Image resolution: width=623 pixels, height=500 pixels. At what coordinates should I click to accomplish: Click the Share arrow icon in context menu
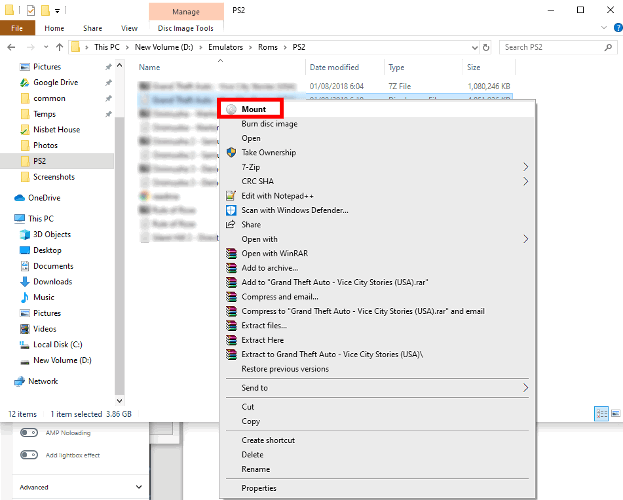coord(231,225)
